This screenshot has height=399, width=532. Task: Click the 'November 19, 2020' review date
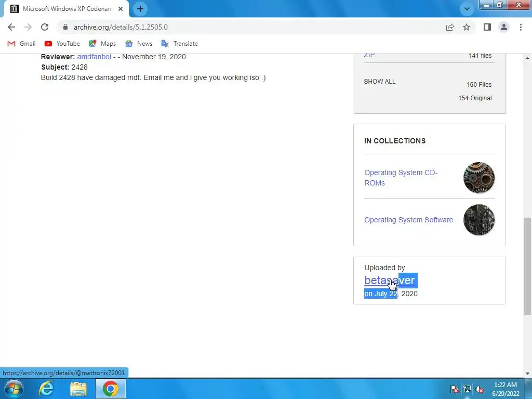tap(154, 57)
